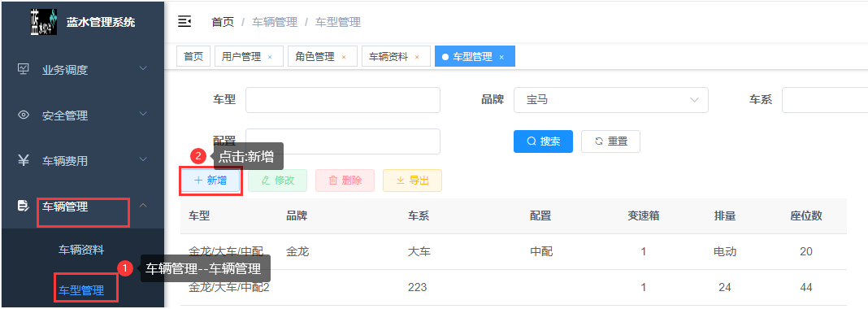The width and height of the screenshot is (868, 309).
Task: Open the 品牌 dropdown showing 宝马
Action: (x=611, y=100)
